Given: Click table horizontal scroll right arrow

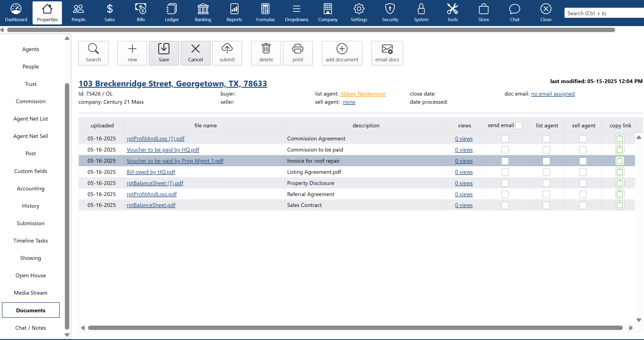Looking at the screenshot, I should (631, 328).
